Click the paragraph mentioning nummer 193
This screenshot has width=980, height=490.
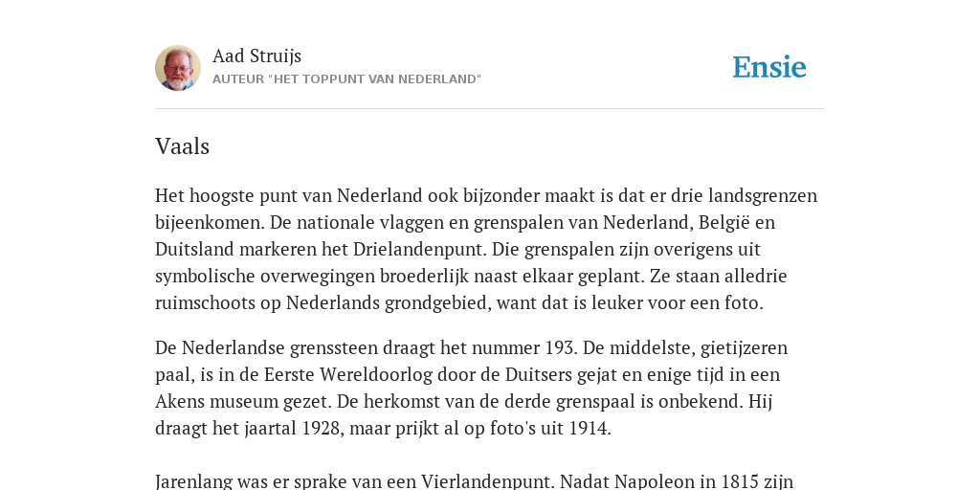pyautogui.click(x=471, y=388)
